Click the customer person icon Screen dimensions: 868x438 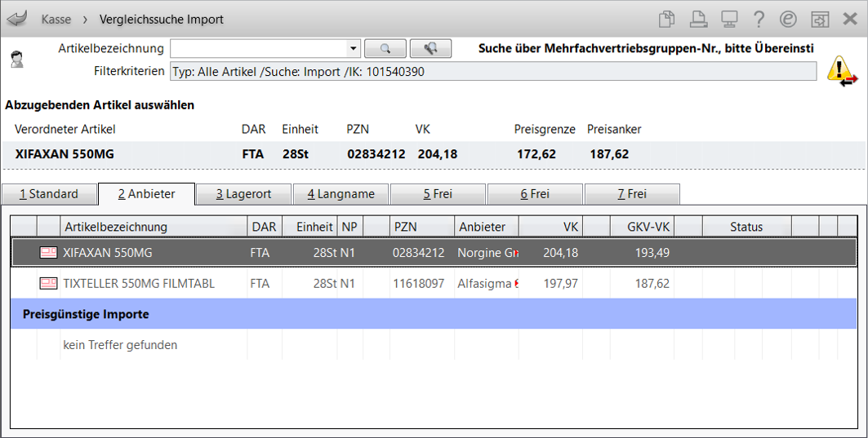point(16,59)
